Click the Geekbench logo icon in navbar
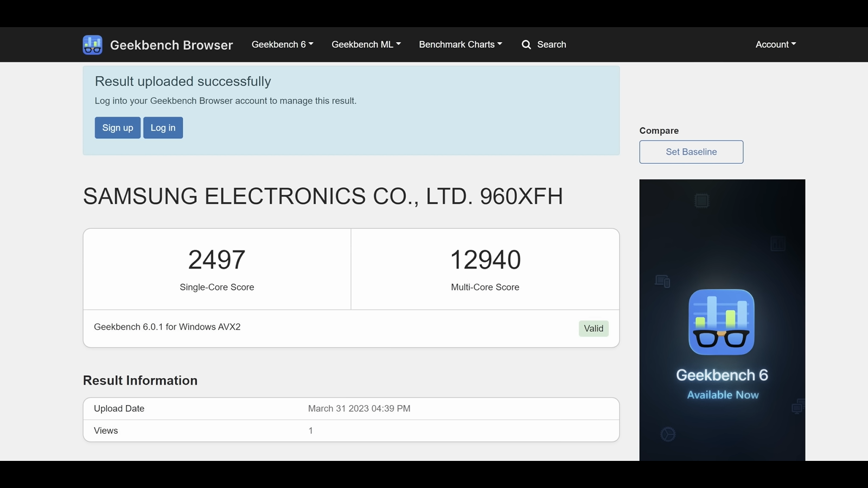Image resolution: width=868 pixels, height=488 pixels. [92, 45]
